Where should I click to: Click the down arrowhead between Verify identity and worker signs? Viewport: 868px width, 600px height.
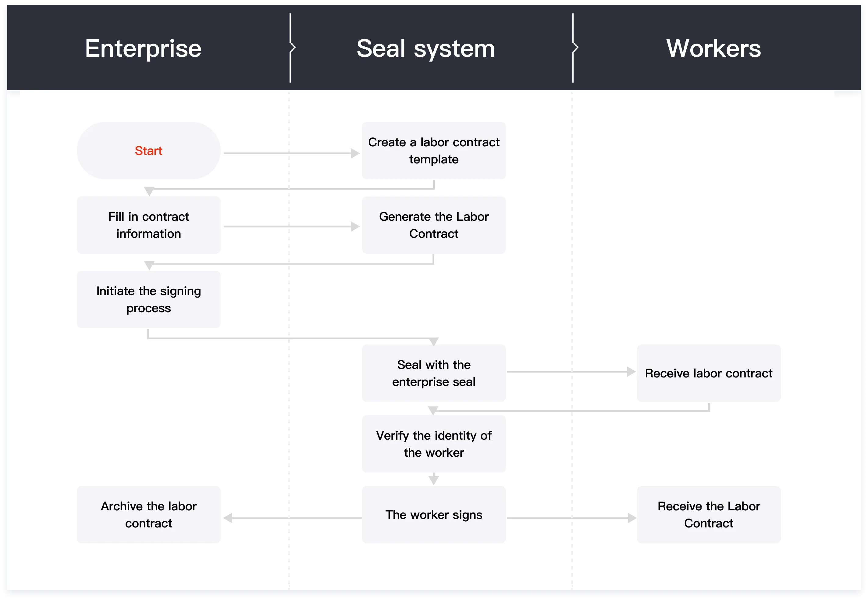click(434, 480)
